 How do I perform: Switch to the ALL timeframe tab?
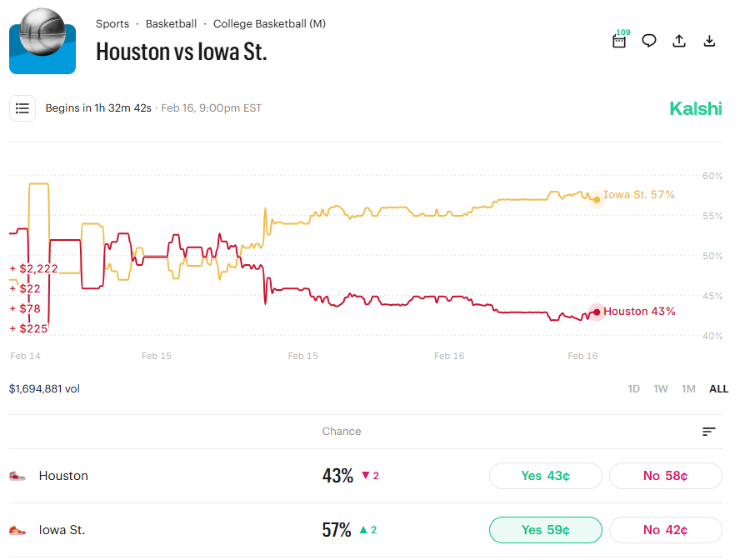717,388
